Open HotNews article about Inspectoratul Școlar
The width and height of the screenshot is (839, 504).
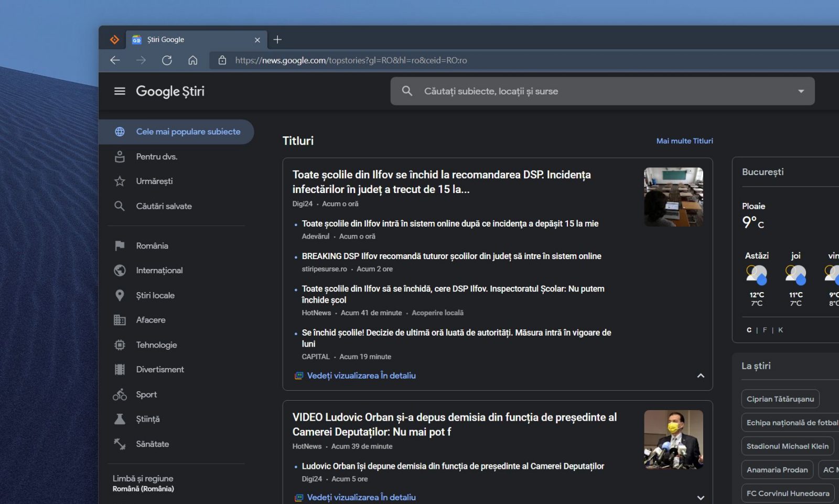point(453,294)
